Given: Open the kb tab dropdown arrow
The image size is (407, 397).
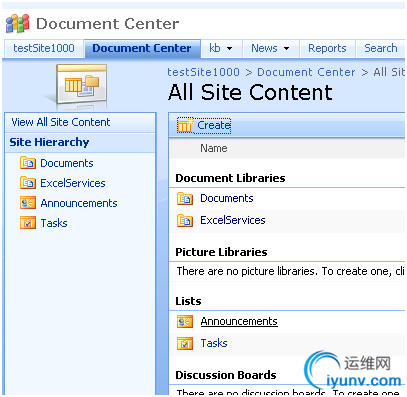Looking at the screenshot, I should (229, 49).
